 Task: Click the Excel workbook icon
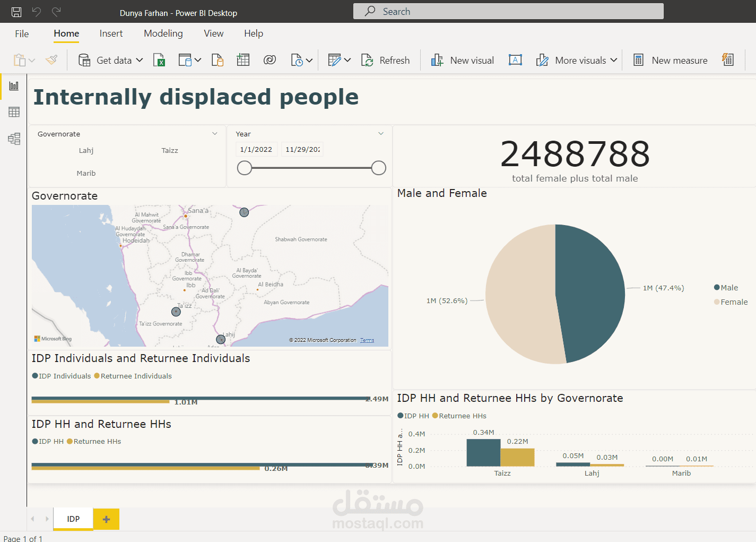click(x=159, y=60)
